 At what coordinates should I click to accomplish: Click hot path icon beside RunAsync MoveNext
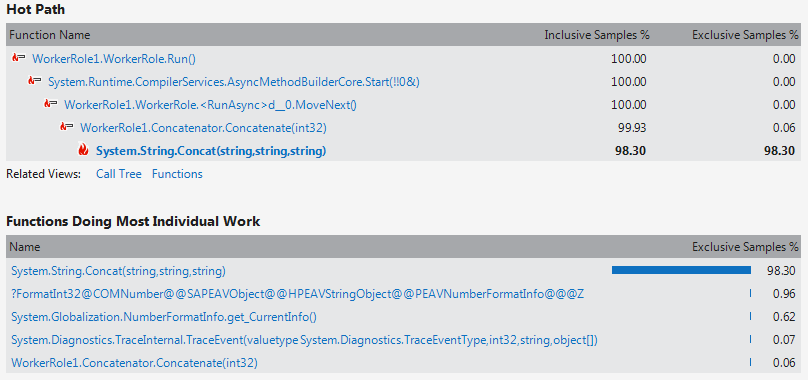pos(50,105)
